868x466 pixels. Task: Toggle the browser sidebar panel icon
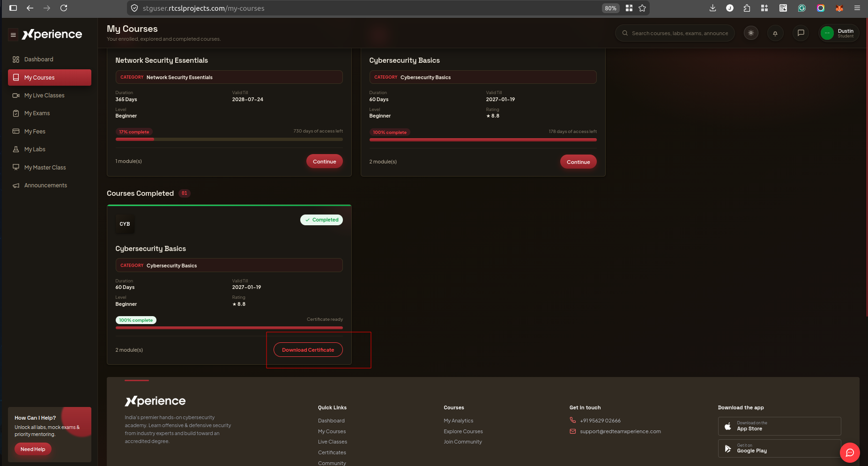point(13,8)
